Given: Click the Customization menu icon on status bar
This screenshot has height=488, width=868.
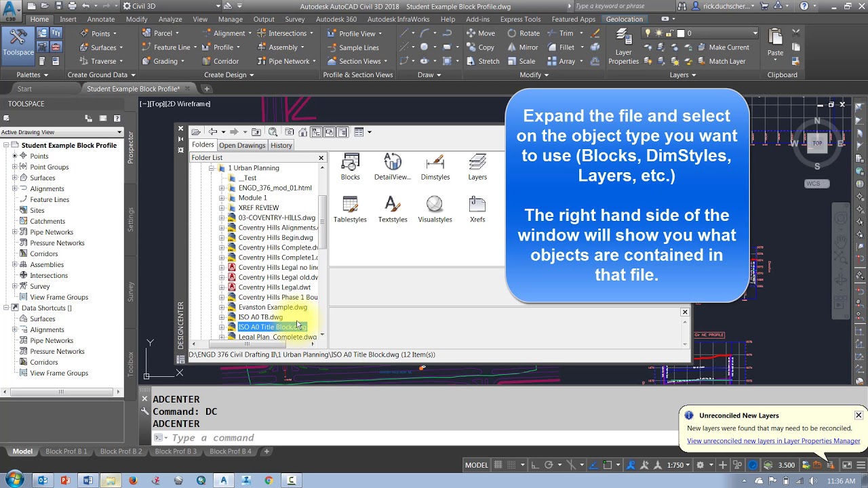Looking at the screenshot, I should 861,465.
